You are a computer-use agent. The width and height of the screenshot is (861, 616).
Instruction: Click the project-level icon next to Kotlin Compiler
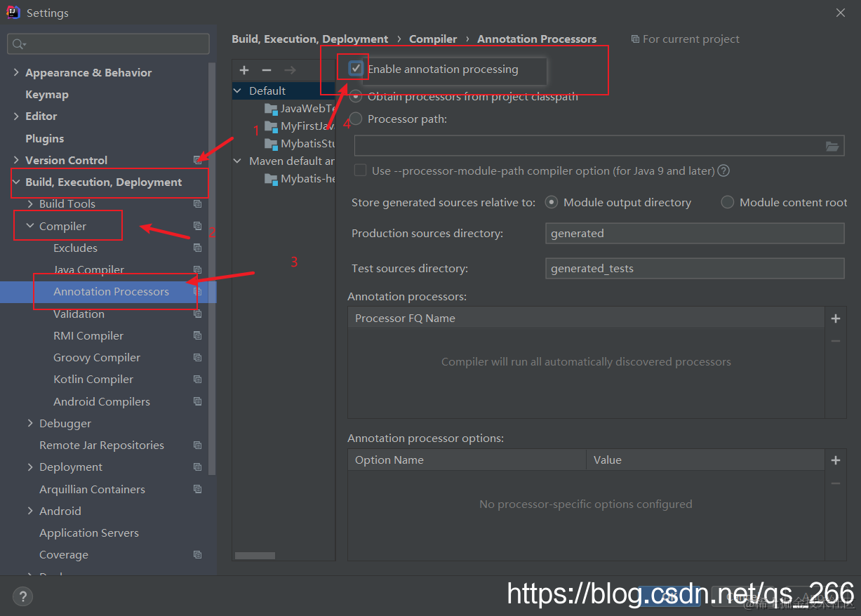click(198, 379)
